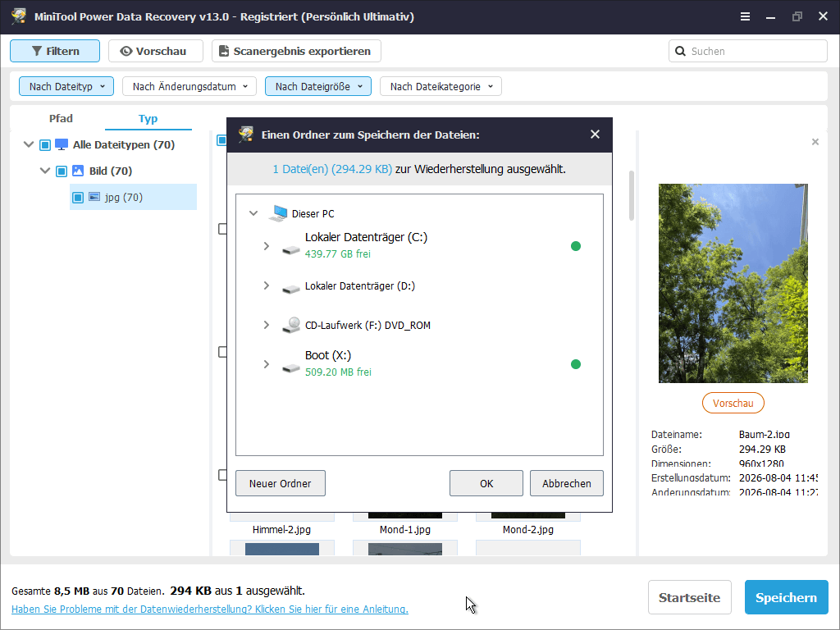The width and height of the screenshot is (840, 630).
Task: Close the save folder dialog
Action: coord(595,135)
